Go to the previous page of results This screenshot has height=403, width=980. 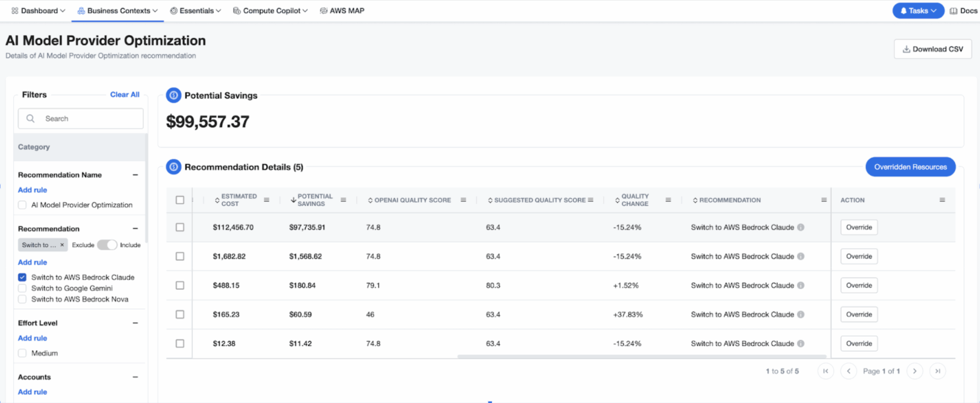[x=849, y=371]
